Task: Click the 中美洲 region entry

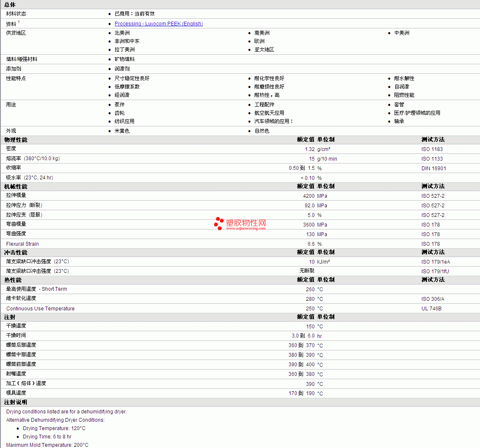Action: tap(402, 33)
